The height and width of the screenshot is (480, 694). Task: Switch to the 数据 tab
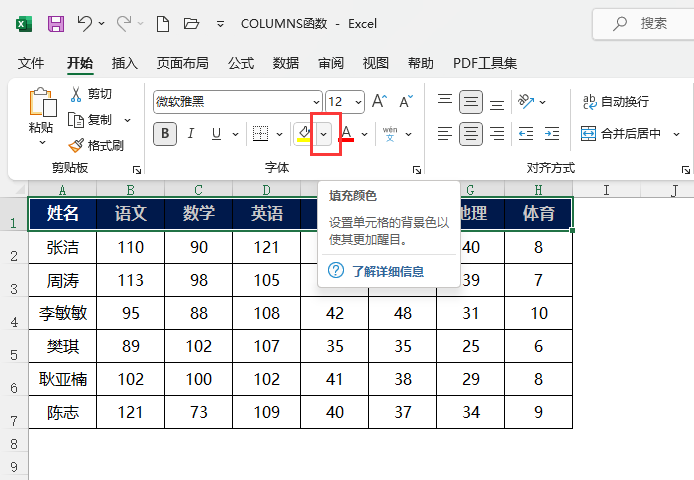[286, 63]
